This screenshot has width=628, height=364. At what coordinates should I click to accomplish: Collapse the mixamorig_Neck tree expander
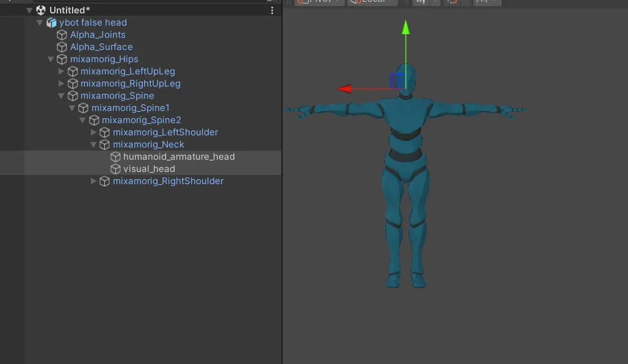(93, 145)
